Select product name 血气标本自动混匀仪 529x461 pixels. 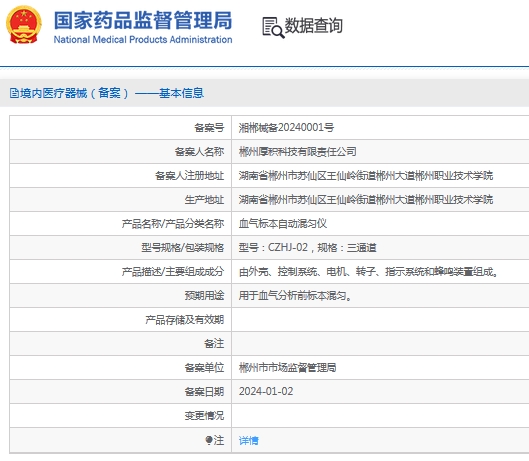283,223
